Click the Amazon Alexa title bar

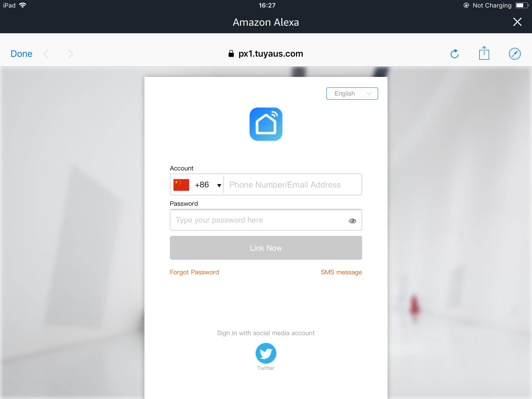[x=266, y=22]
